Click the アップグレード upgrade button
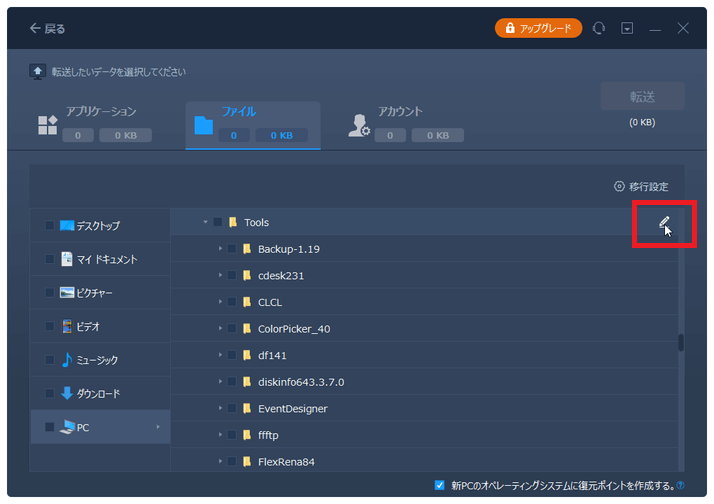The image size is (714, 504). [x=538, y=29]
